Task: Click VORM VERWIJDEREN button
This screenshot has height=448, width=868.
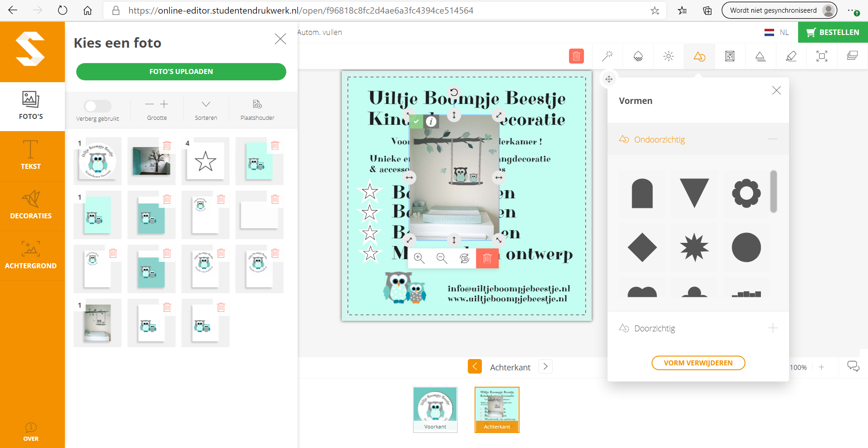Action: pos(698,363)
